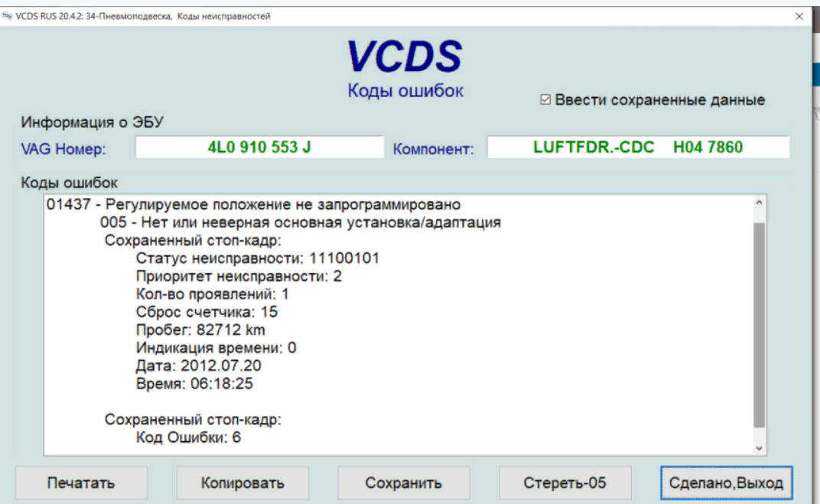Click the Информация о ЭБУ label
The image size is (820, 504).
92,122
